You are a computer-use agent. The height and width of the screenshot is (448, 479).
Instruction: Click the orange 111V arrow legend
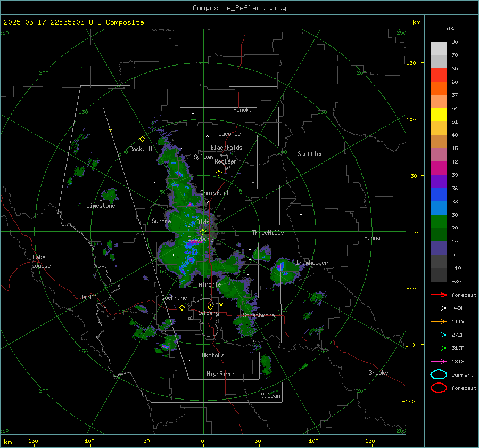439,321
